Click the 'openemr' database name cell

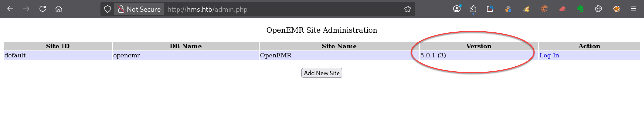185,55
